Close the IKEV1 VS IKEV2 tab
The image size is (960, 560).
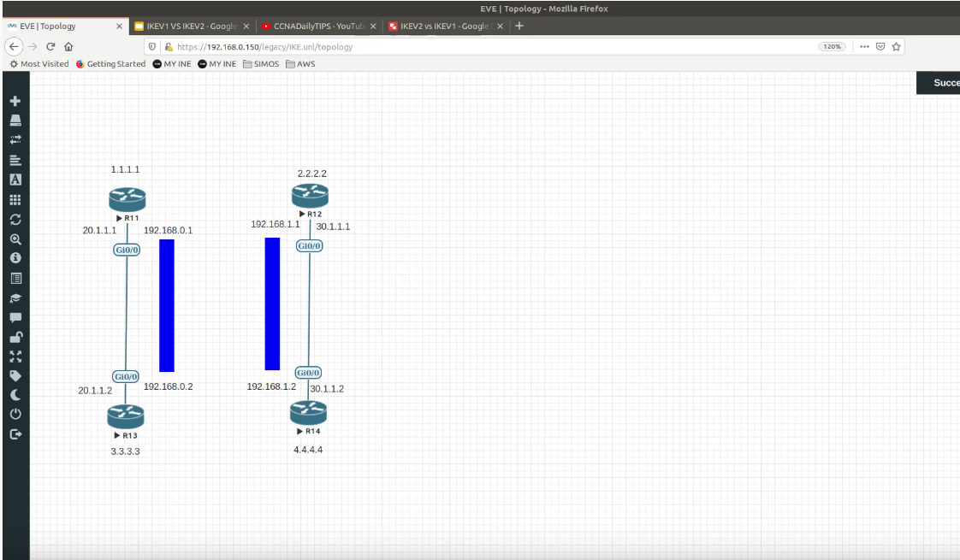point(246,27)
